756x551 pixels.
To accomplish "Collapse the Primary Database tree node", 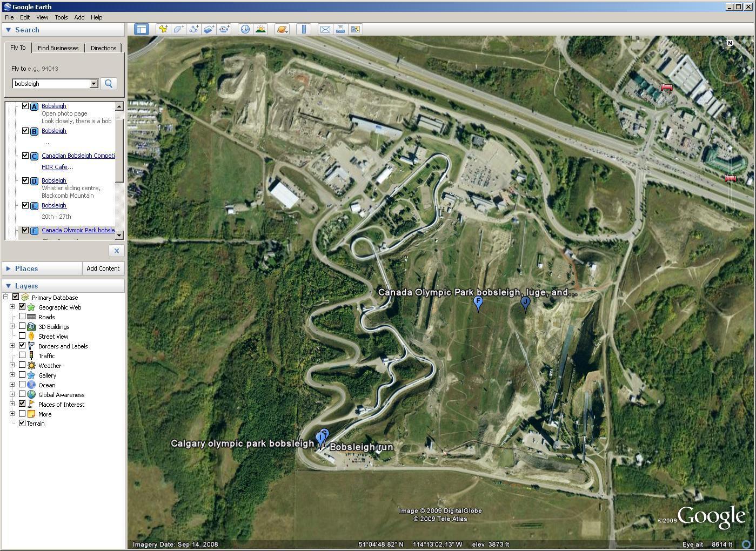I will click(5, 297).
